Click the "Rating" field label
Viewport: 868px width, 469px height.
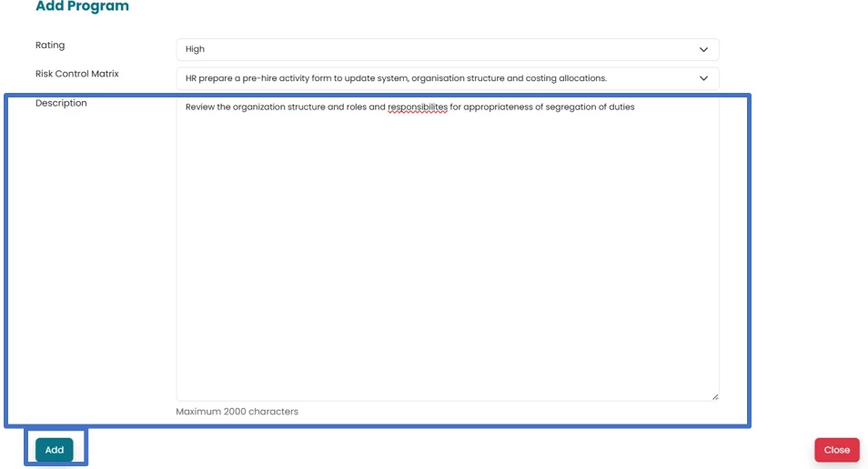[50, 46]
